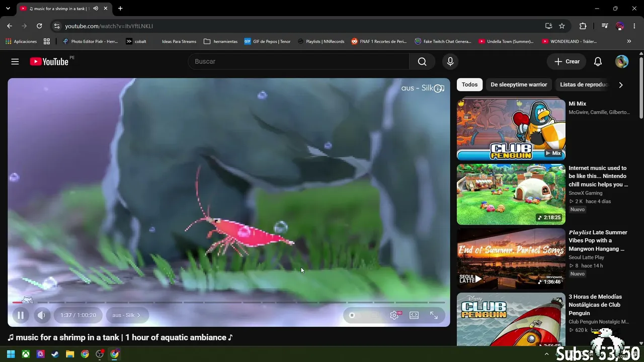This screenshot has height=362, width=644.
Task: Click the youtube.com address bar URL
Action: [109, 26]
